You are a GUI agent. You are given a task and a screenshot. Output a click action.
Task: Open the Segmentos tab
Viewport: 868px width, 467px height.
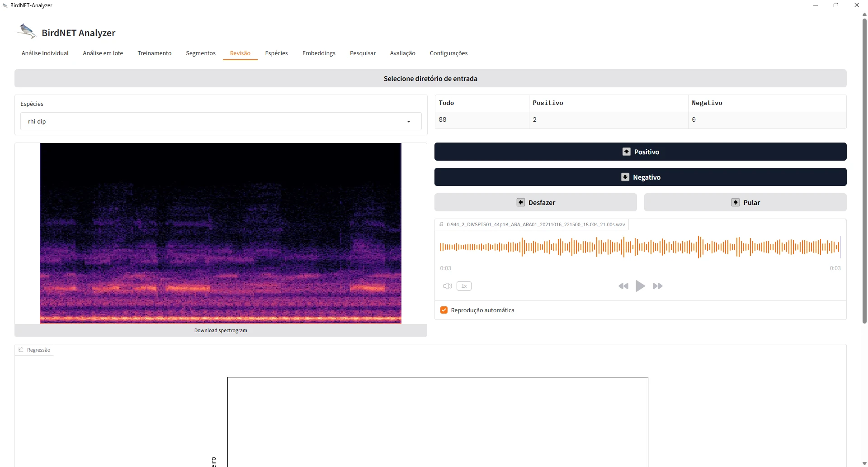[201, 53]
